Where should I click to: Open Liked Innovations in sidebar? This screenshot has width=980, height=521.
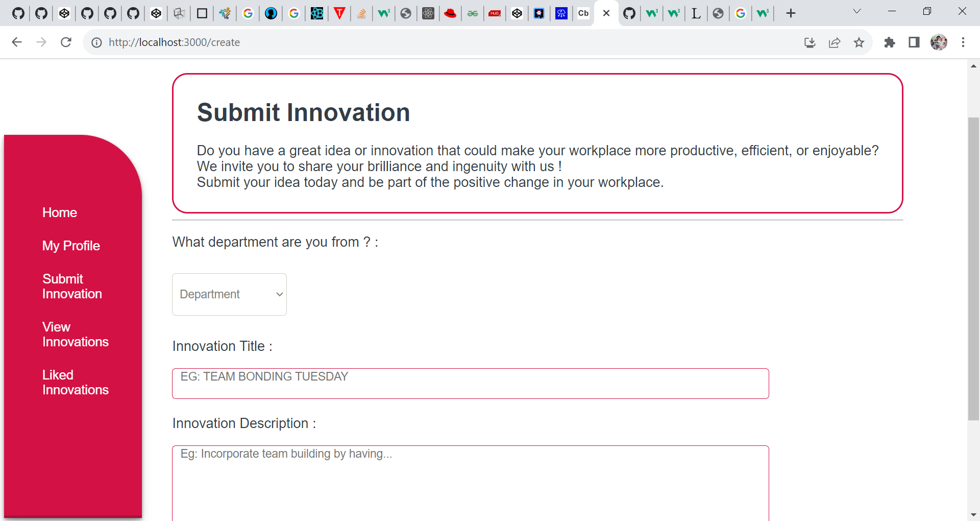click(75, 383)
